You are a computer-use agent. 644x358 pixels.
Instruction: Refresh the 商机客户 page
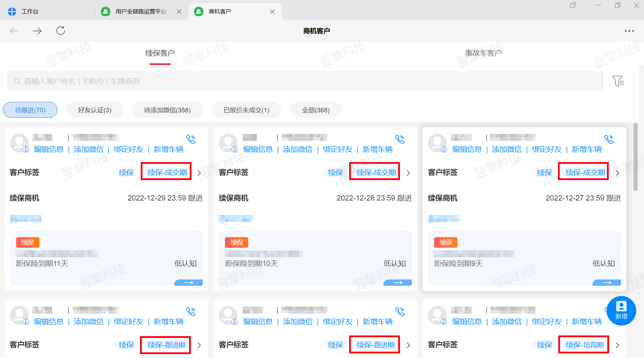tap(60, 31)
